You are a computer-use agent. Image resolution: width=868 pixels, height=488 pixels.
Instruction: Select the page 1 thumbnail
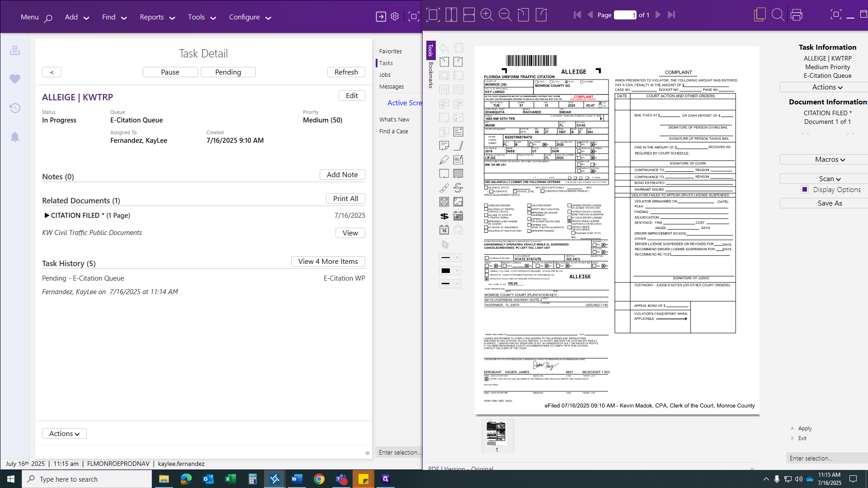496,434
